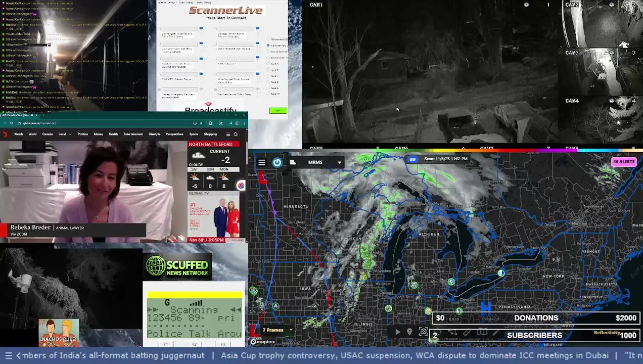Expand the Local menu chevron

[x=70, y=134]
